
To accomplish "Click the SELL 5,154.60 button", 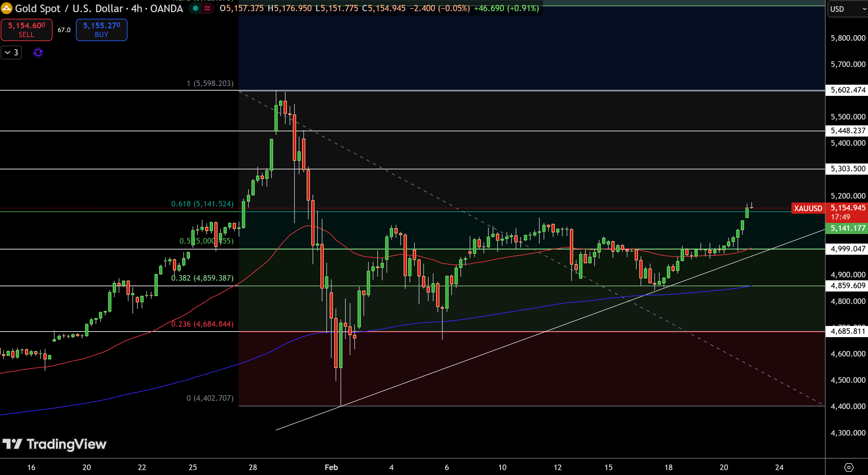I will (x=26, y=30).
